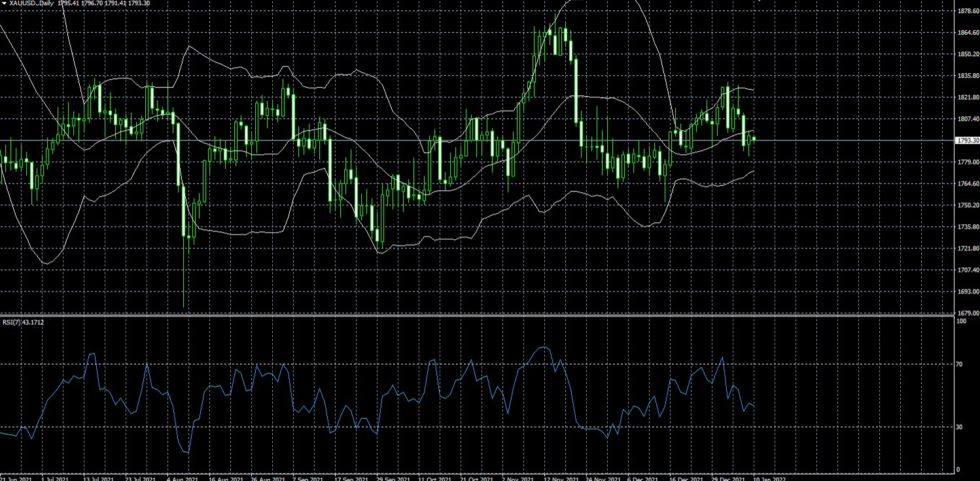The image size is (980, 481).
Task: Click the RSI 70 level label
Action: coord(959,364)
